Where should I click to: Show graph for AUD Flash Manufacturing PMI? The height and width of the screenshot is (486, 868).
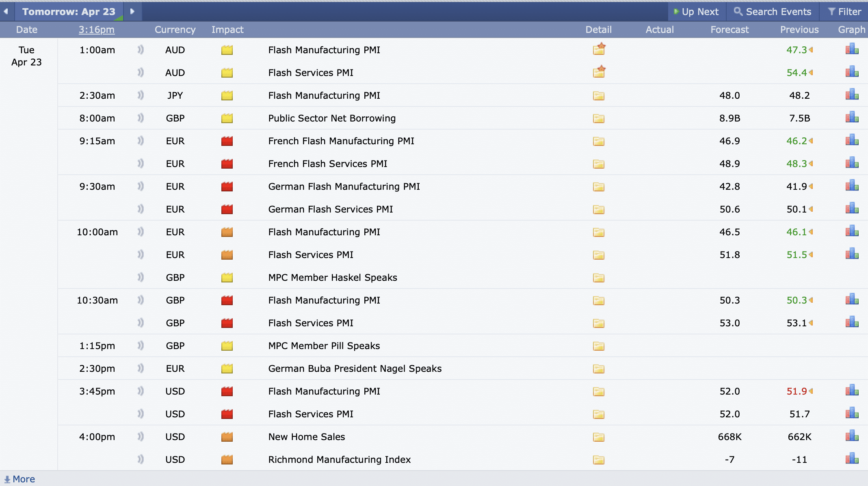(852, 49)
